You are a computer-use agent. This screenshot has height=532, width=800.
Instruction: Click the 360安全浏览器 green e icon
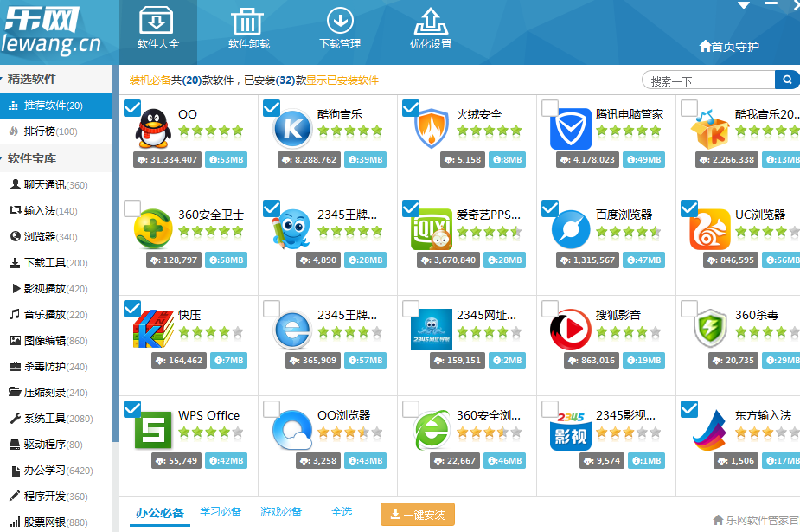coord(432,429)
